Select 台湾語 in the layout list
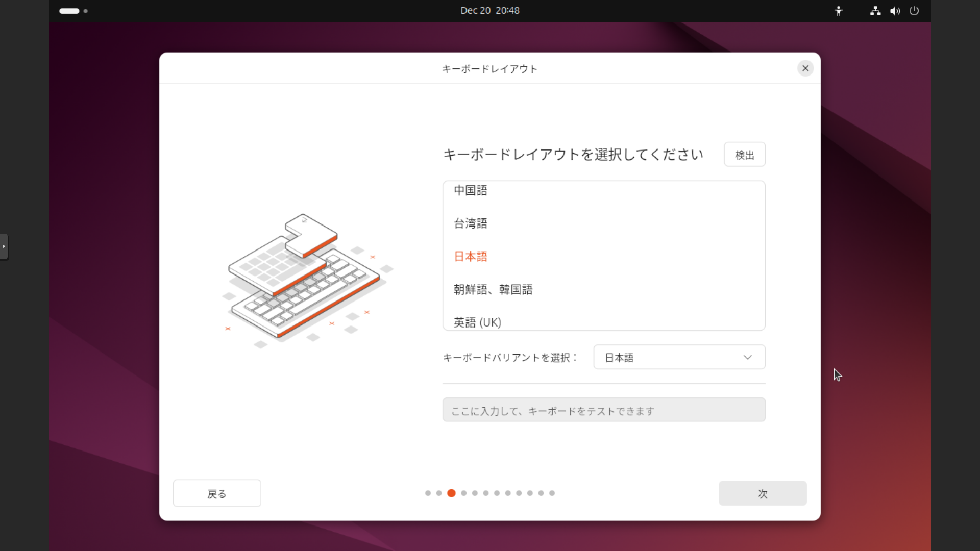The image size is (980, 551). click(x=471, y=223)
